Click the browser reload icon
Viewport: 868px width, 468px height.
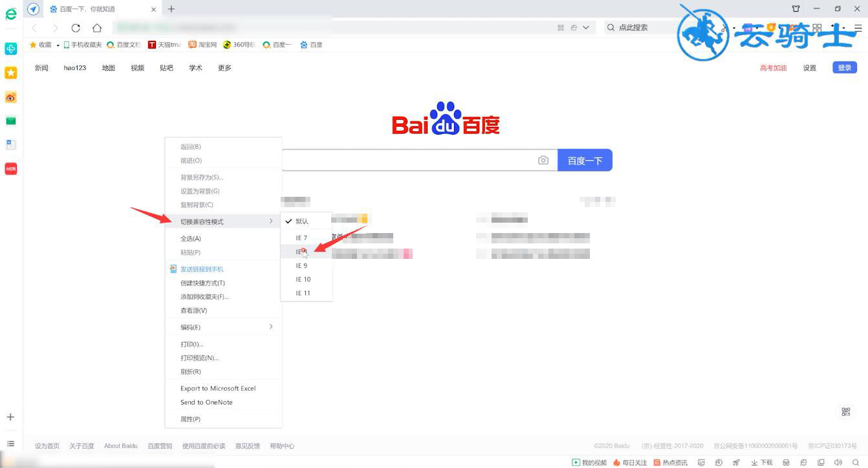76,28
